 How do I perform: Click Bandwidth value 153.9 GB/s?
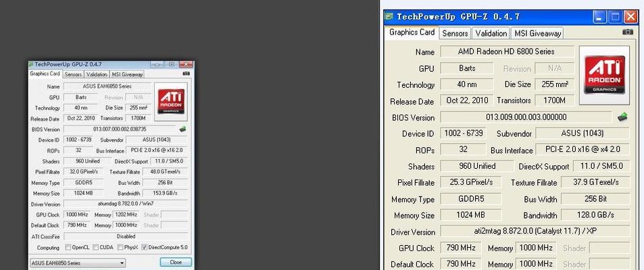165,193
